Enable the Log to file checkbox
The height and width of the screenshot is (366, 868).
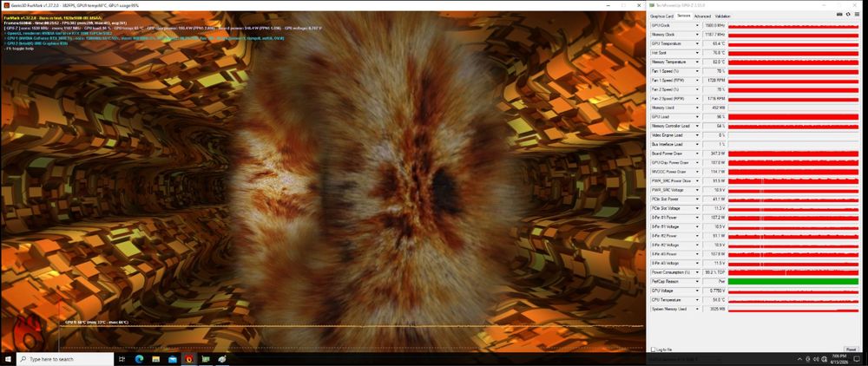point(654,350)
